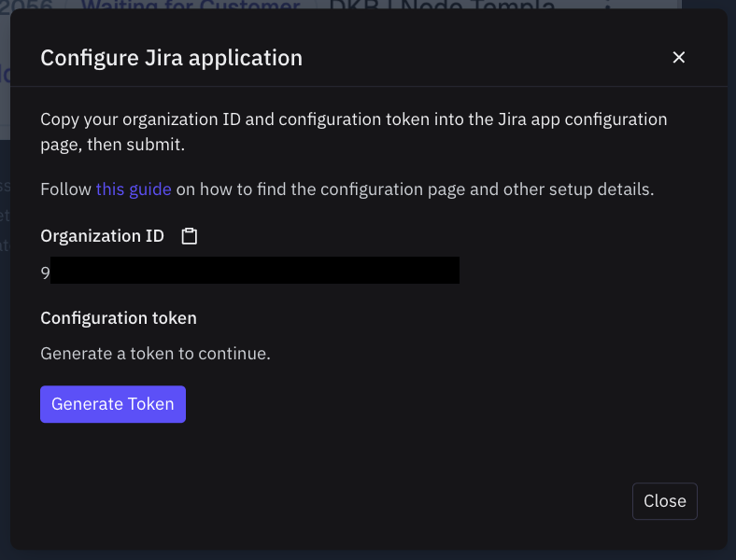Click the 'Configuration token' heading
The width and height of the screenshot is (736, 560).
point(119,318)
